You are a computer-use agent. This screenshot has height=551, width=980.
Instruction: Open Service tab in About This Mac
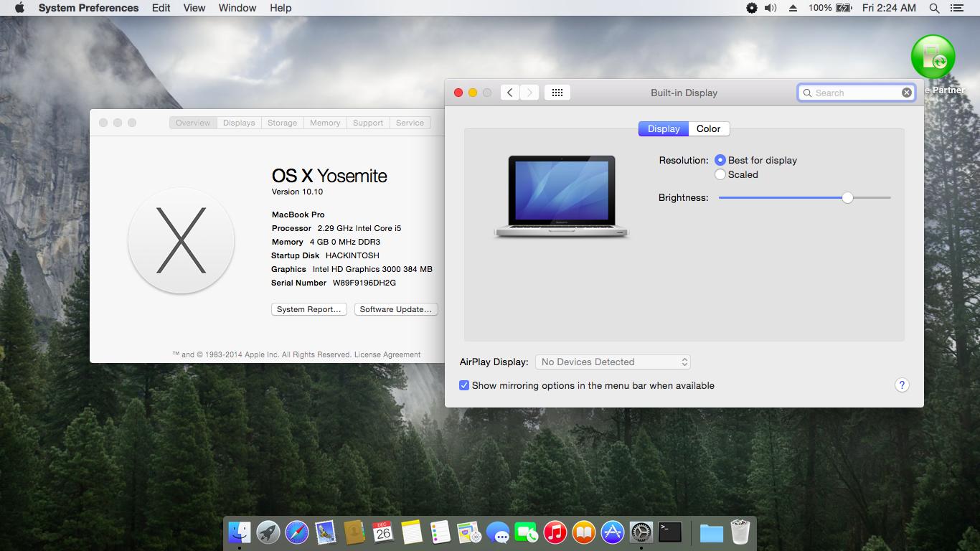[x=410, y=123]
